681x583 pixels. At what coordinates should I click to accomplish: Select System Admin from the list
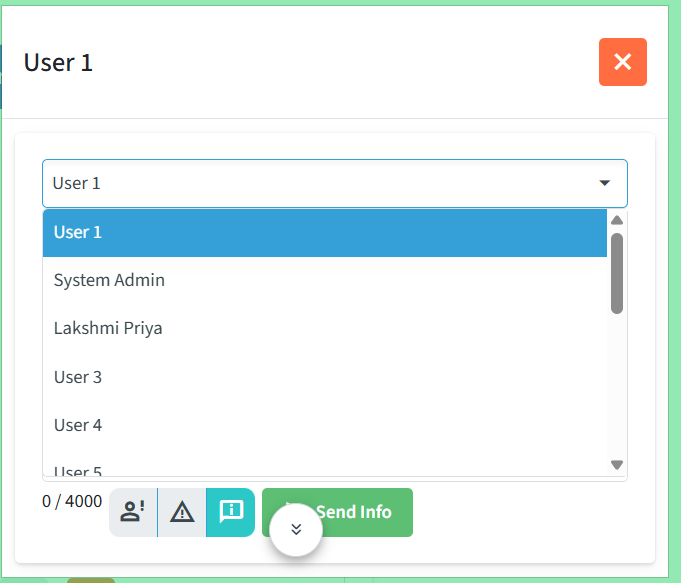[325, 280]
